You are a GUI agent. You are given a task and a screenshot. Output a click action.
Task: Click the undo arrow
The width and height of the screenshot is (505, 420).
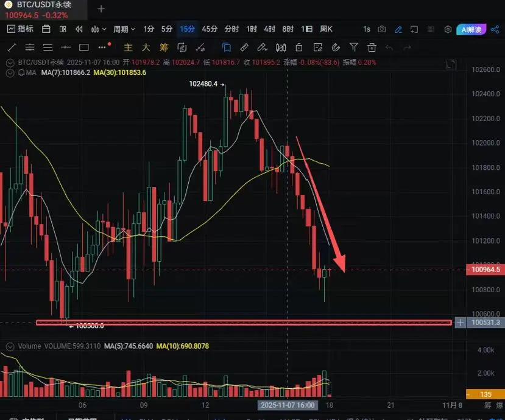coord(389,47)
